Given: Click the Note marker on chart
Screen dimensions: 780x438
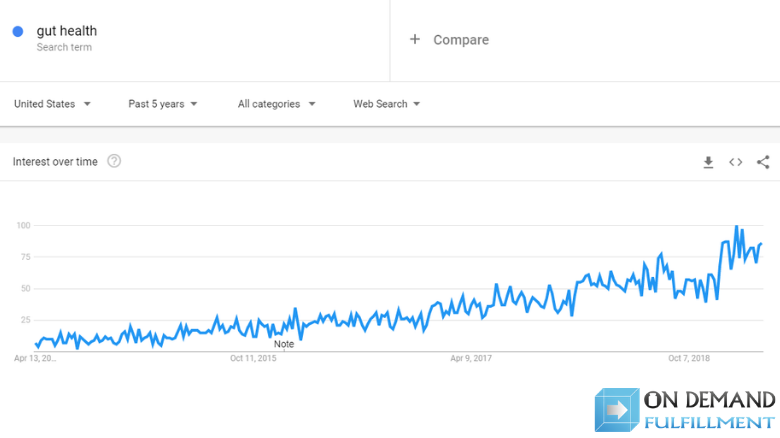Looking at the screenshot, I should tap(284, 344).
